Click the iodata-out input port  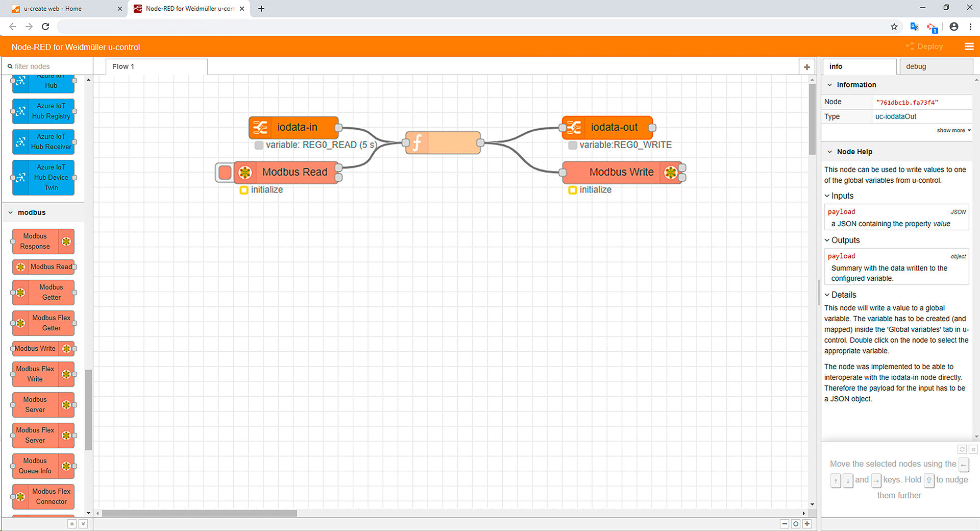click(562, 128)
